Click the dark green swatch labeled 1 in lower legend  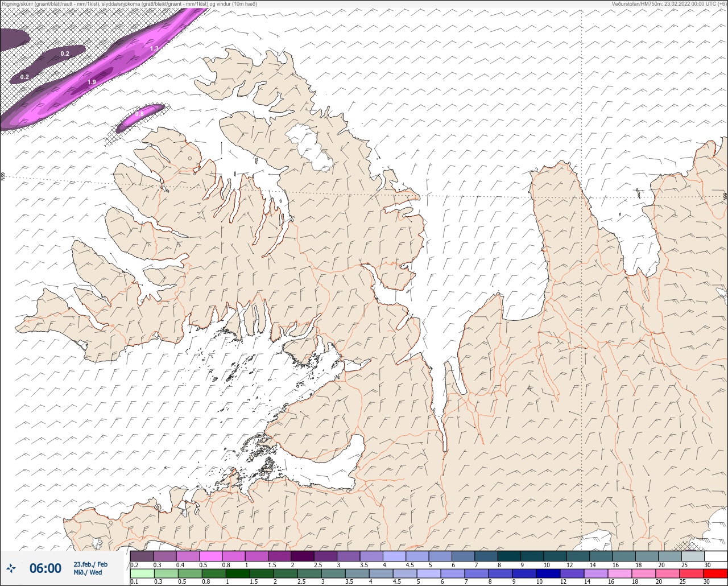click(237, 573)
